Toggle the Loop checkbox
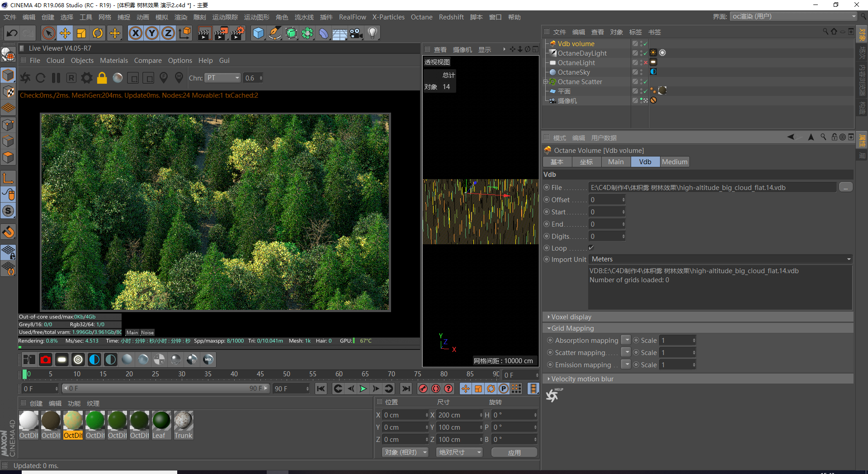The width and height of the screenshot is (868, 474). coord(591,248)
